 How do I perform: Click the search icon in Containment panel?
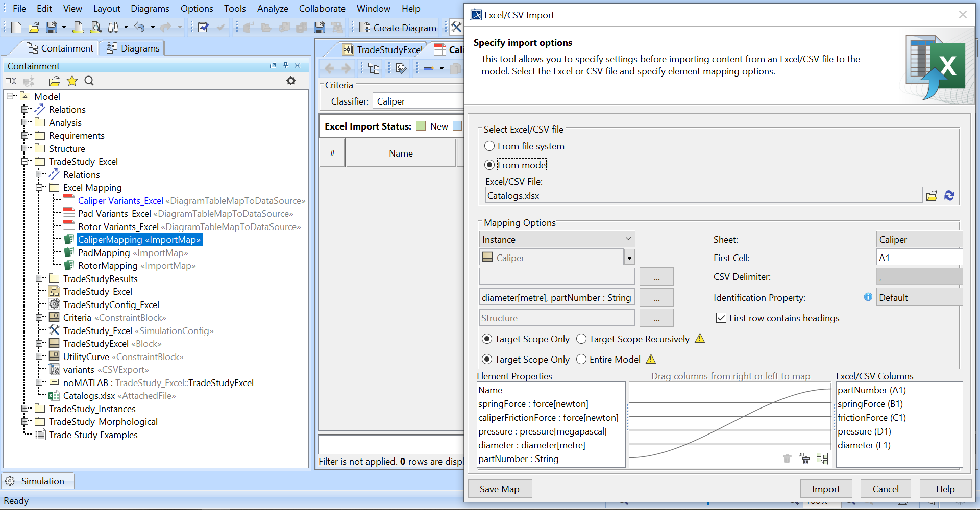(x=89, y=81)
